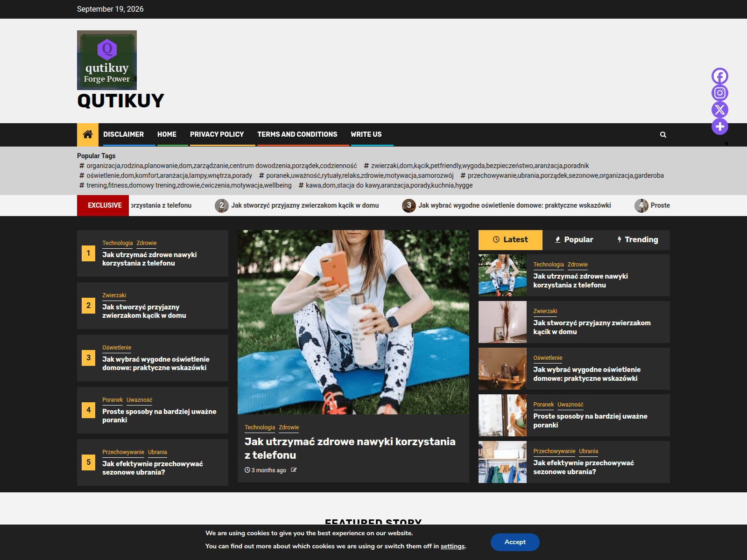
Task: Open the przechowywanie,ubrania,porządek popular tag
Action: tap(562, 175)
